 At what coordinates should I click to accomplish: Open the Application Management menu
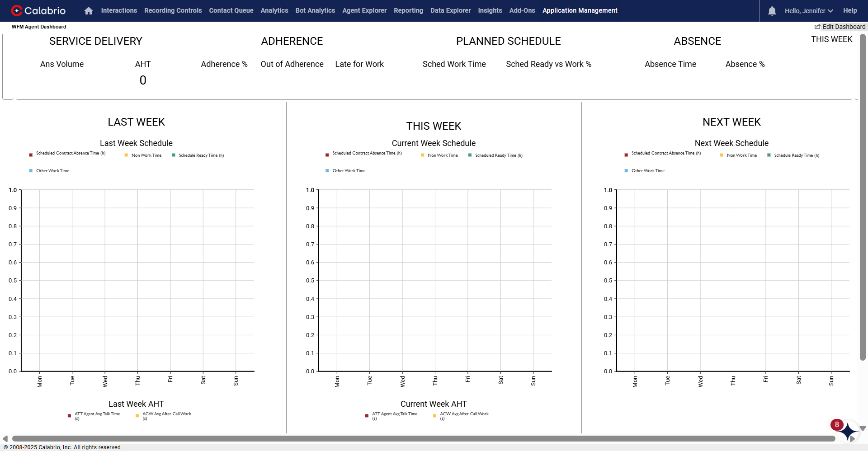[580, 10]
